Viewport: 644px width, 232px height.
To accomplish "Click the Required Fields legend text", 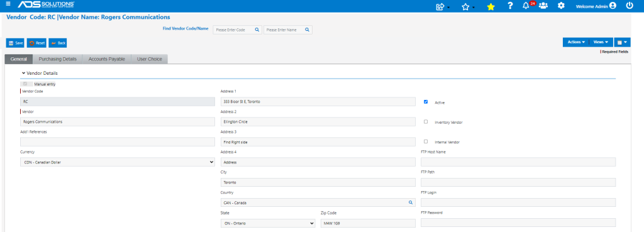I will click(x=615, y=52).
